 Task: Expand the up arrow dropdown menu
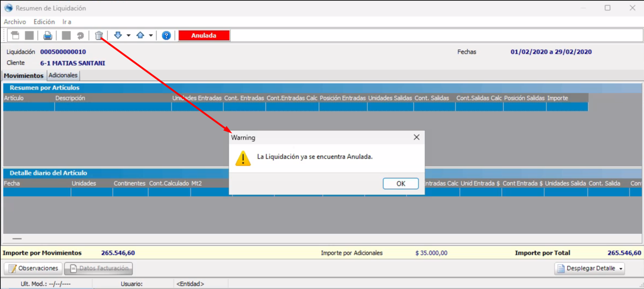pos(151,36)
